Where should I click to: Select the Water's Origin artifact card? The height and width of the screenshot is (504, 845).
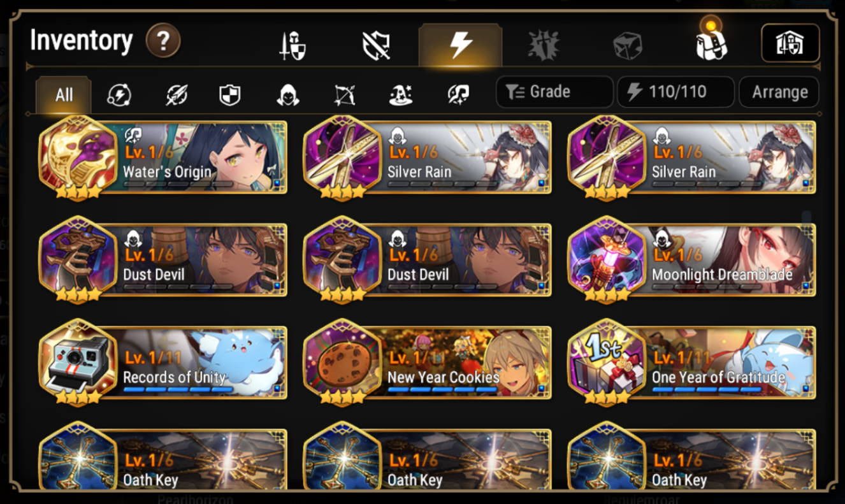pos(163,157)
